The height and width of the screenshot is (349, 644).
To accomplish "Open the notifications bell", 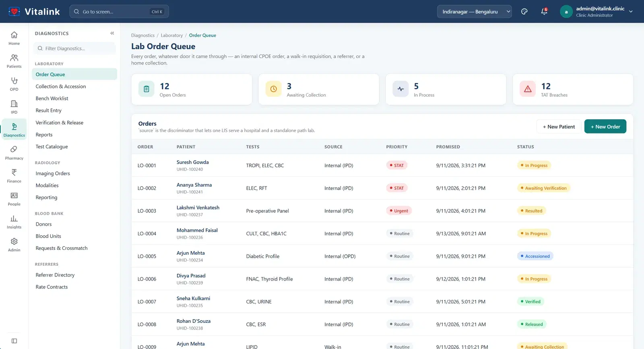I will coord(544,12).
